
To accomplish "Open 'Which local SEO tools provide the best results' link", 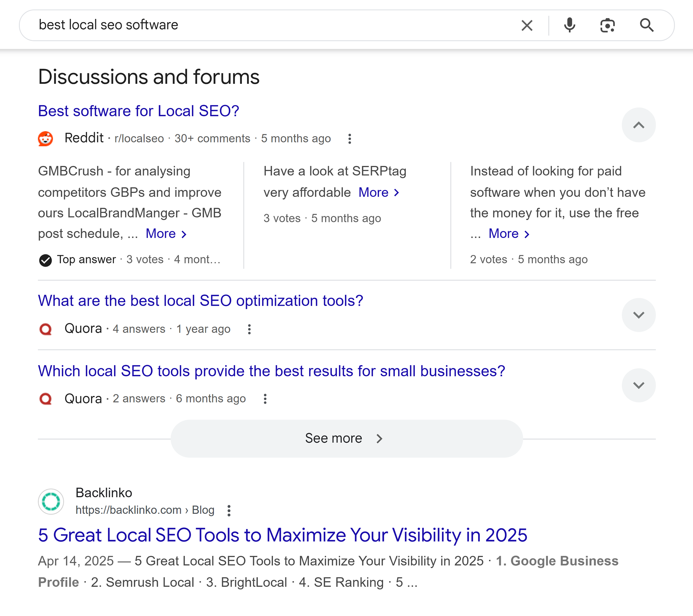I will (x=272, y=371).
